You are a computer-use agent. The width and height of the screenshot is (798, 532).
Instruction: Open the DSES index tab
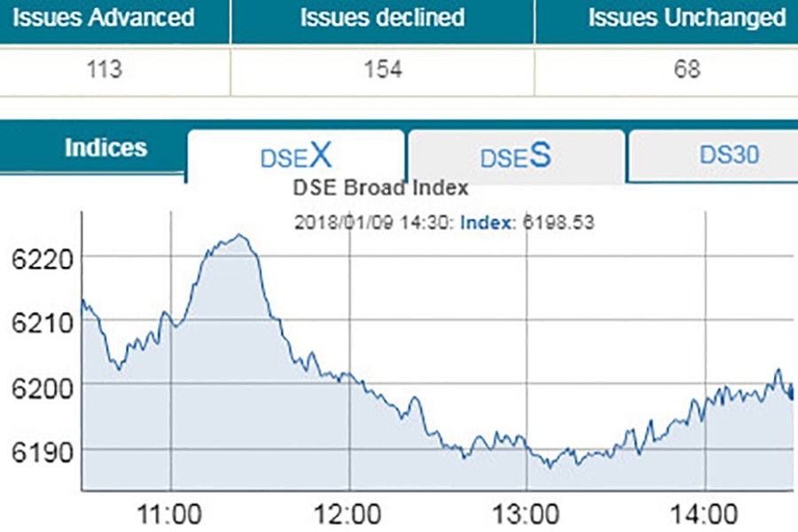[x=515, y=156]
